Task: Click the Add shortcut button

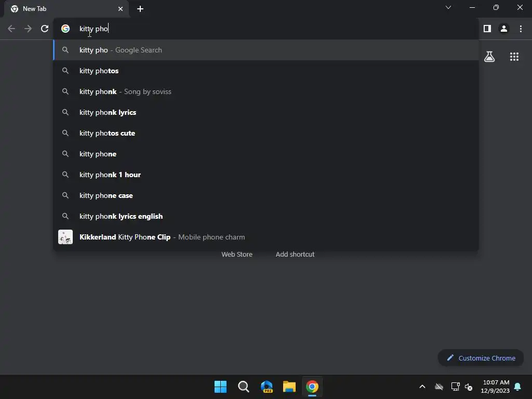Action: pyautogui.click(x=295, y=254)
